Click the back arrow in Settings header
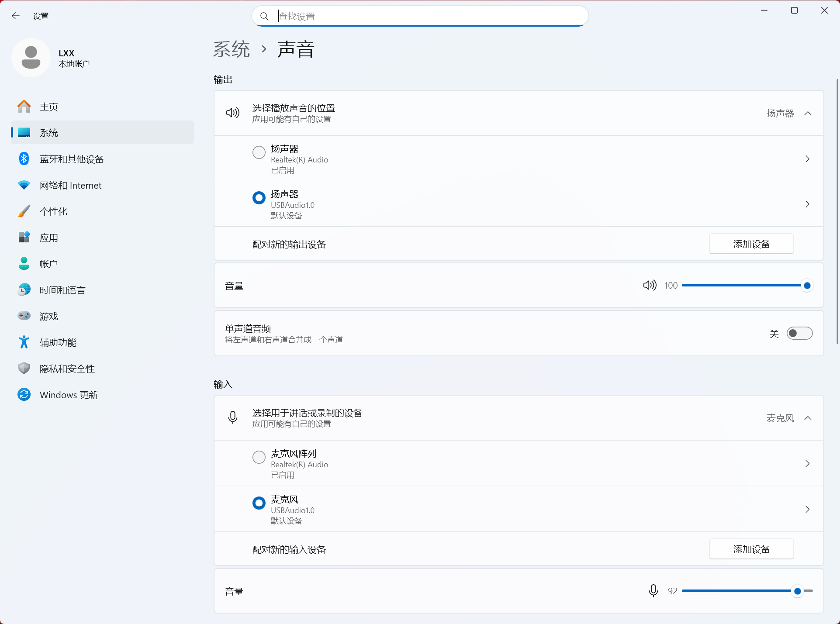840x624 pixels. 16,16
